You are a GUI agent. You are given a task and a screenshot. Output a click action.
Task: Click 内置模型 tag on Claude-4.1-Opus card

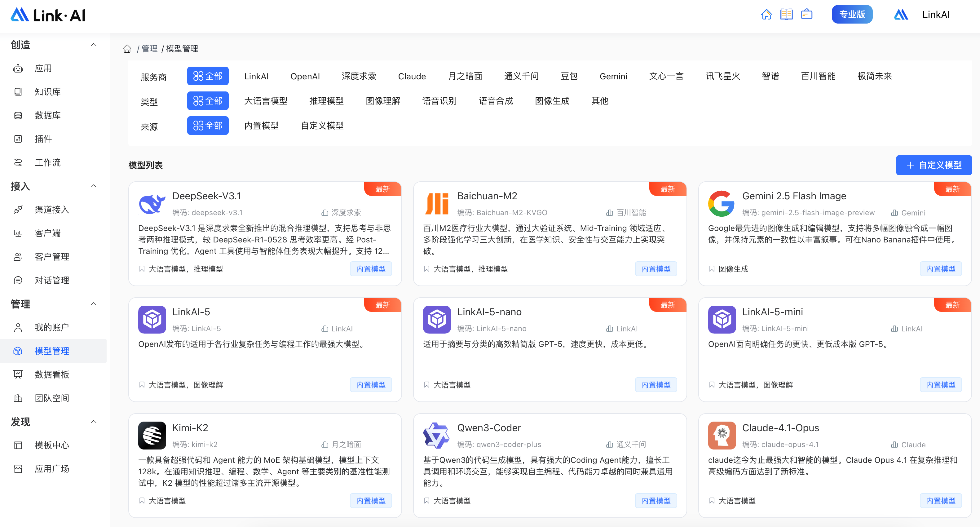941,501
